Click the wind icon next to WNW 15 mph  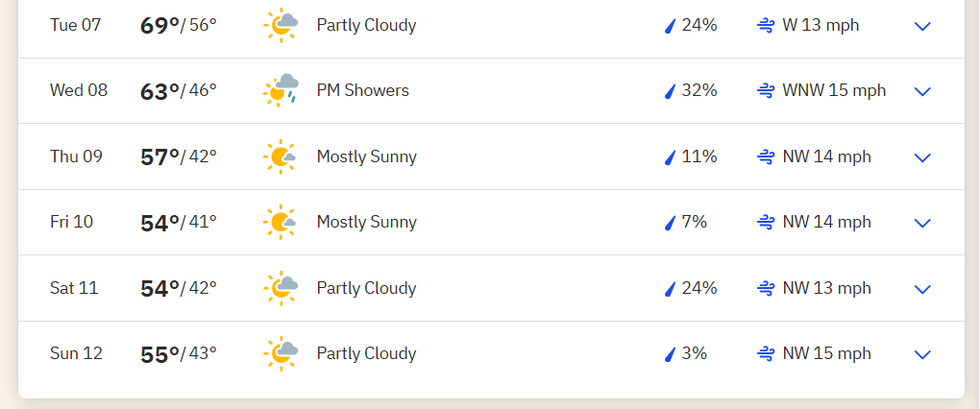point(767,91)
